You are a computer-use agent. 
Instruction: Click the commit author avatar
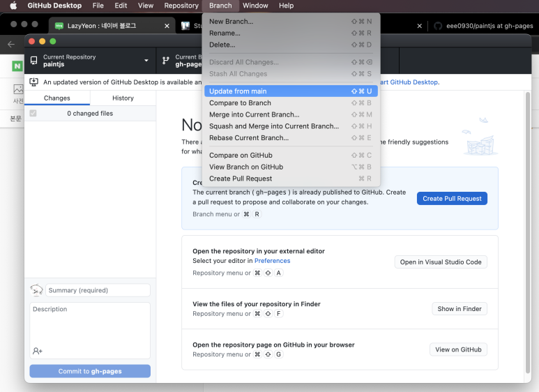(36, 290)
